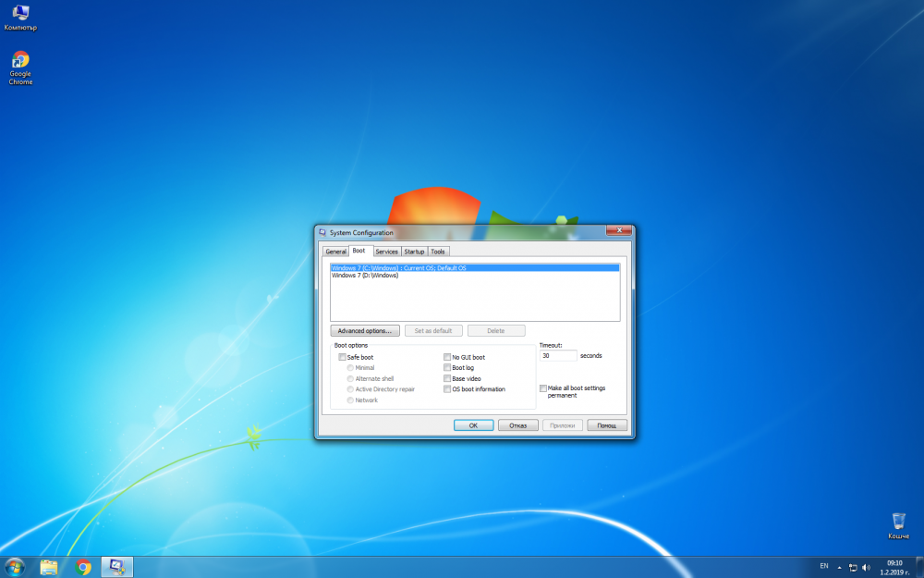
Task: Select the Boot tab
Action: point(359,251)
